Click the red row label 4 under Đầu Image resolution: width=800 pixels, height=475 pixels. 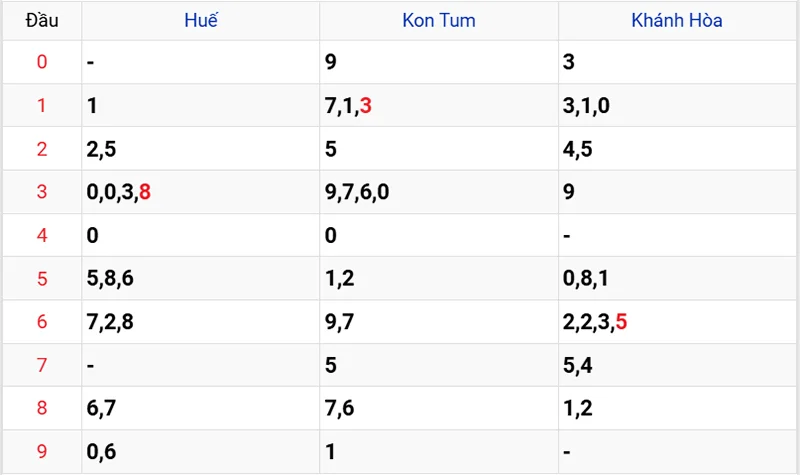click(41, 236)
